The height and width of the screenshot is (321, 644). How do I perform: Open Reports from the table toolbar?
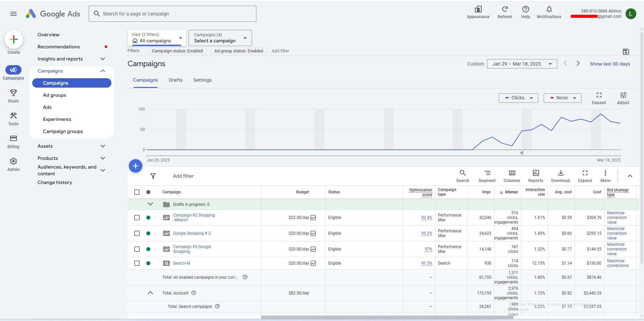pyautogui.click(x=536, y=176)
